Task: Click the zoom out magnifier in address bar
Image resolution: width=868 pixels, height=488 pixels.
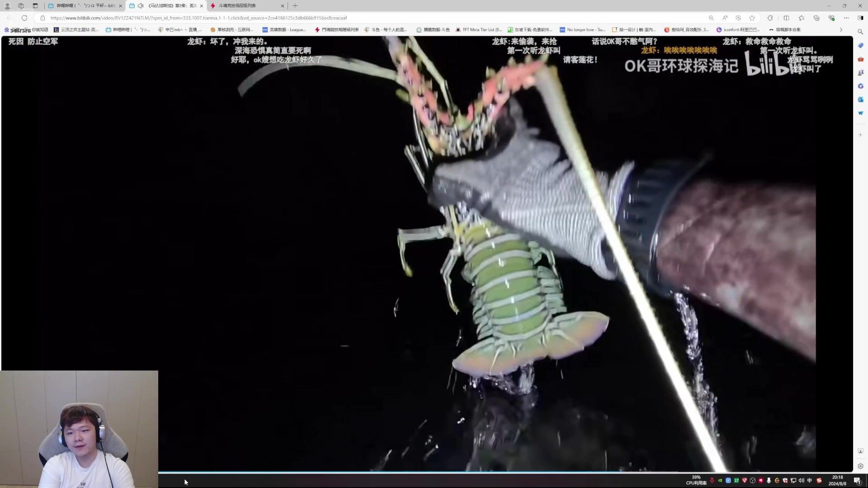Action: (711, 18)
